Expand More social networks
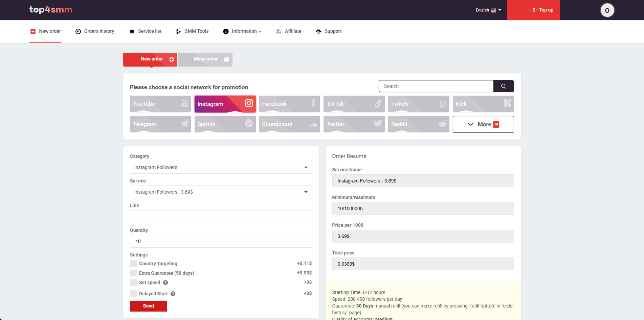Image resolution: width=644 pixels, height=320 pixels. coord(483,124)
